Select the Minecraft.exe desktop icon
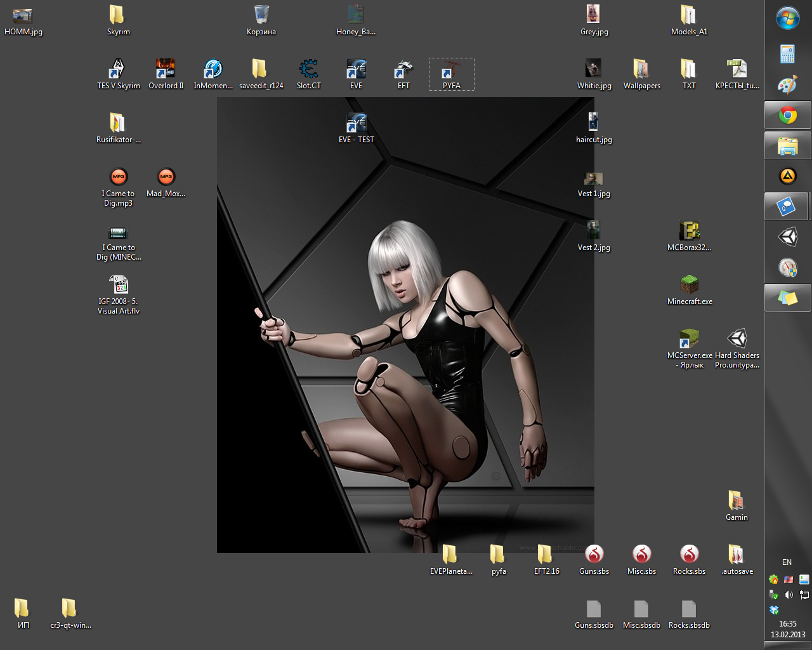 690,284
